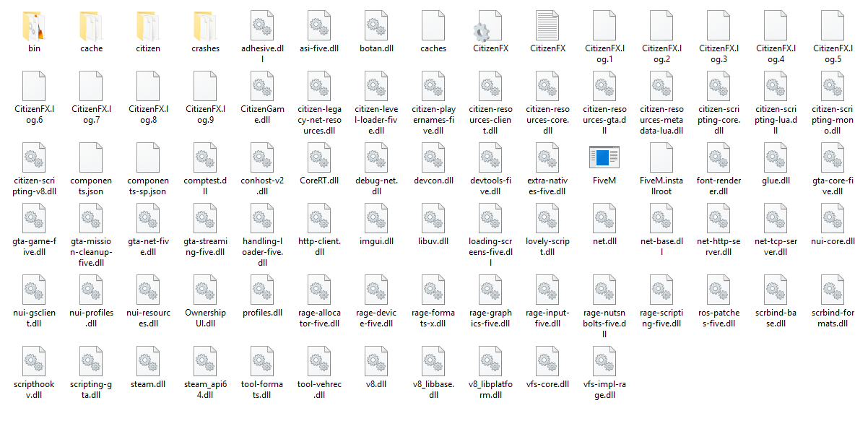Select the nui-core.dll file icon

(833, 218)
